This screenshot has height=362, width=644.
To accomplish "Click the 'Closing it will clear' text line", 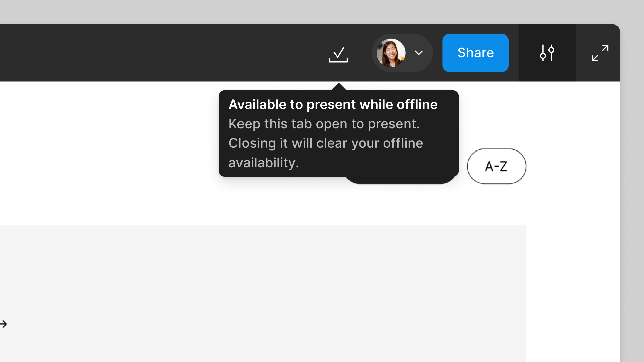I will click(325, 143).
